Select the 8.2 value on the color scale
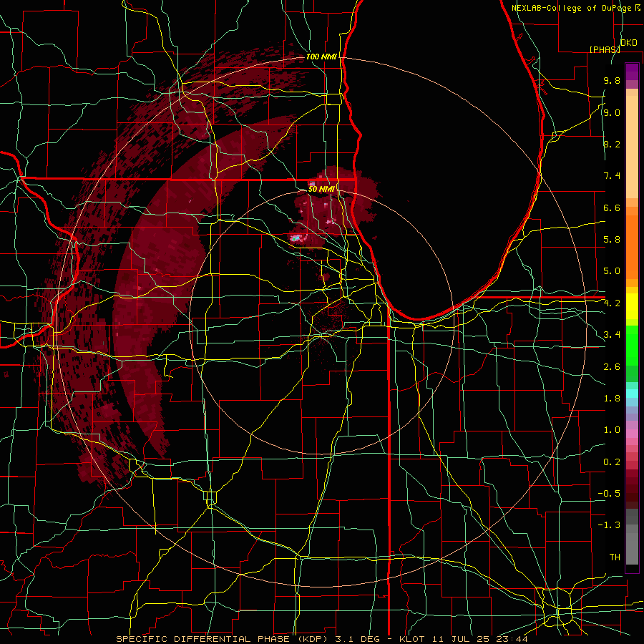 (x=612, y=144)
